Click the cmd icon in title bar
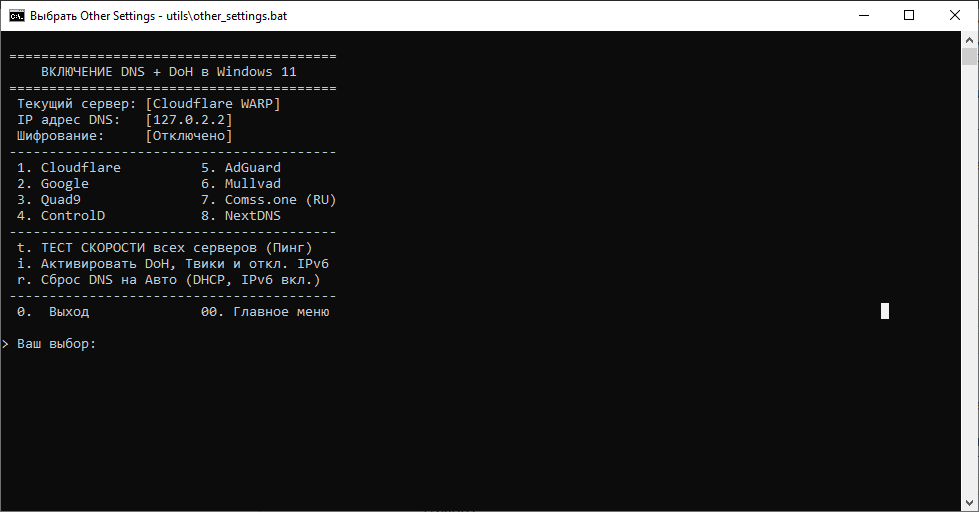979x512 pixels. (x=17, y=16)
